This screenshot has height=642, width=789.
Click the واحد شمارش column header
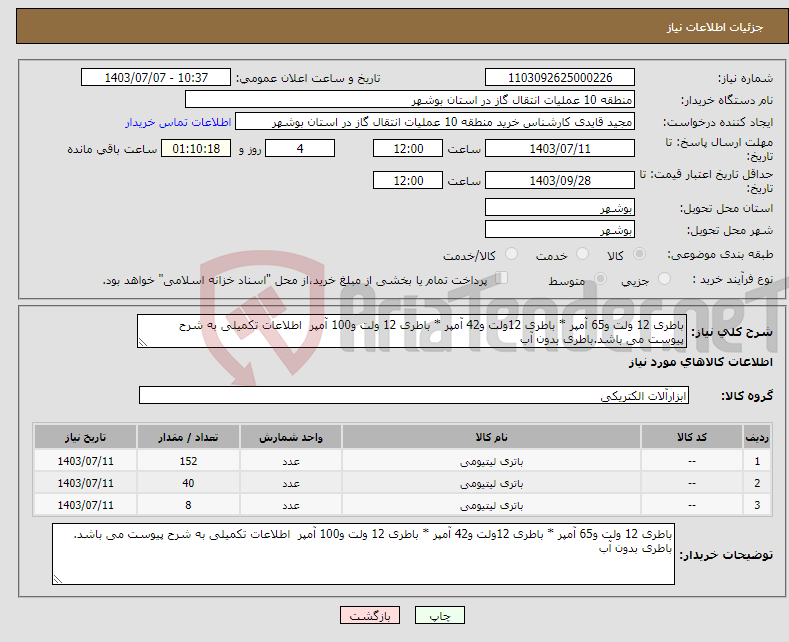[291, 437]
